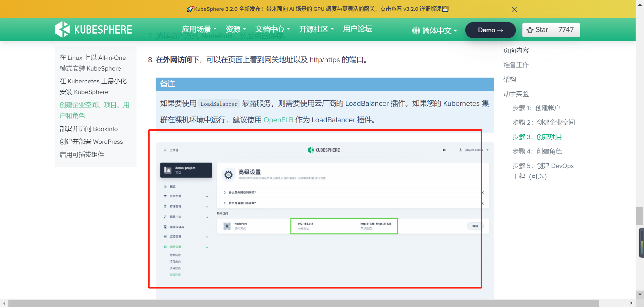
Task: Click the 高级设置 documentation screenshot image
Action: pos(325,220)
